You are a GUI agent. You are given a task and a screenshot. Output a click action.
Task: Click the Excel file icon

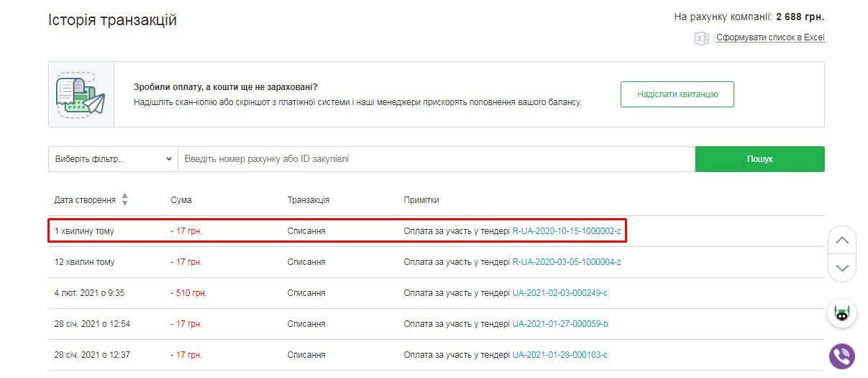click(x=701, y=38)
